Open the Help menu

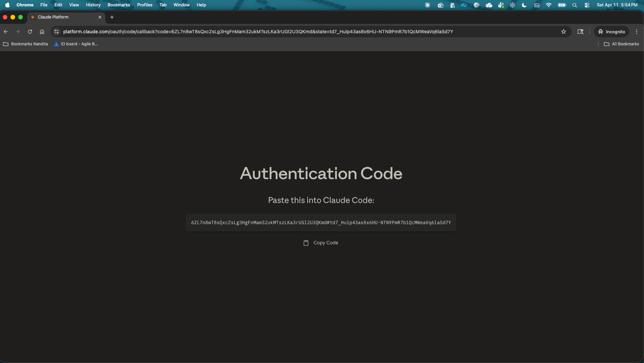coord(201,5)
